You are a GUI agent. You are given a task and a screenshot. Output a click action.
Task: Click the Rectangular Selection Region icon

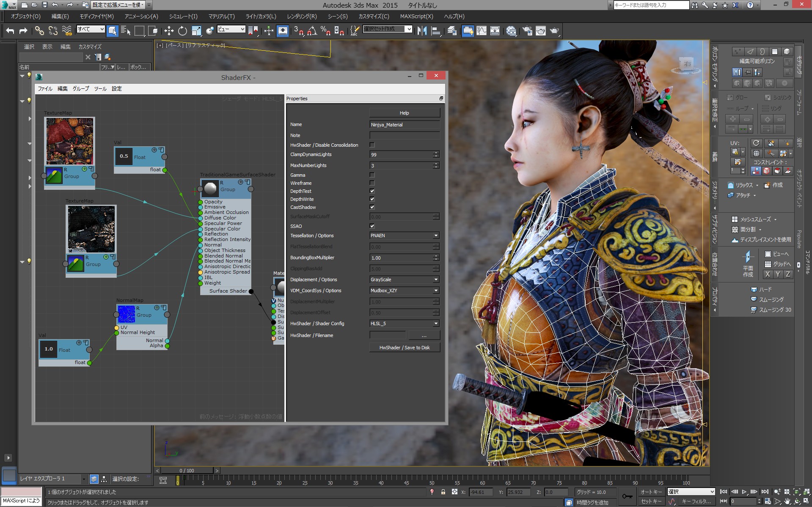point(139,30)
